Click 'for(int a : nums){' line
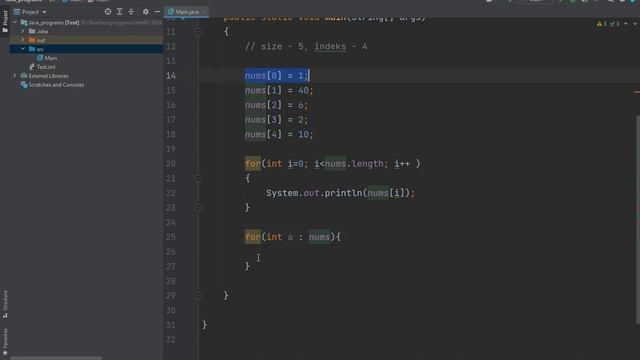Viewport: 640px width, 360px height. pos(293,237)
